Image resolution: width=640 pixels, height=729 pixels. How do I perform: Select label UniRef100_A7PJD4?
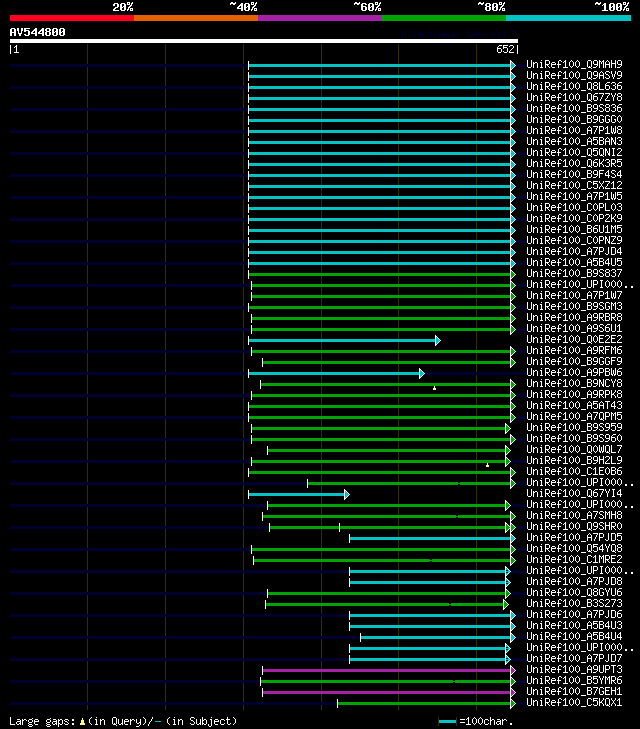(x=574, y=252)
